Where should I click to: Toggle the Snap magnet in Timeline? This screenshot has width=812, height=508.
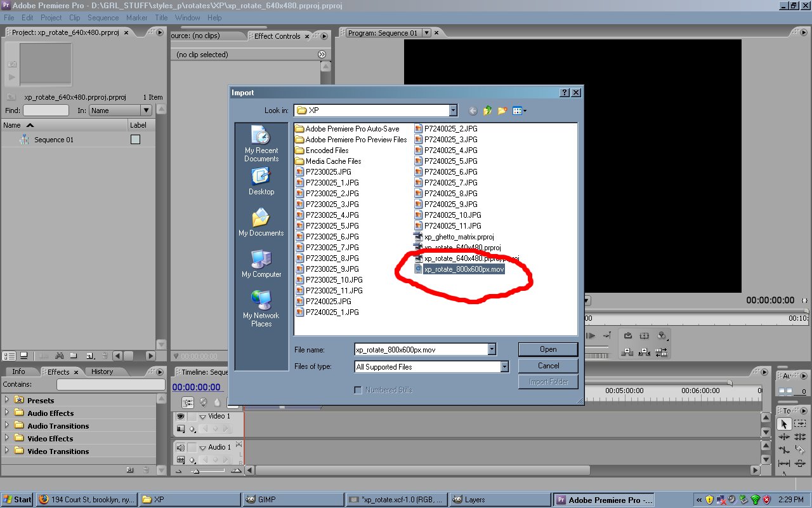click(x=187, y=402)
